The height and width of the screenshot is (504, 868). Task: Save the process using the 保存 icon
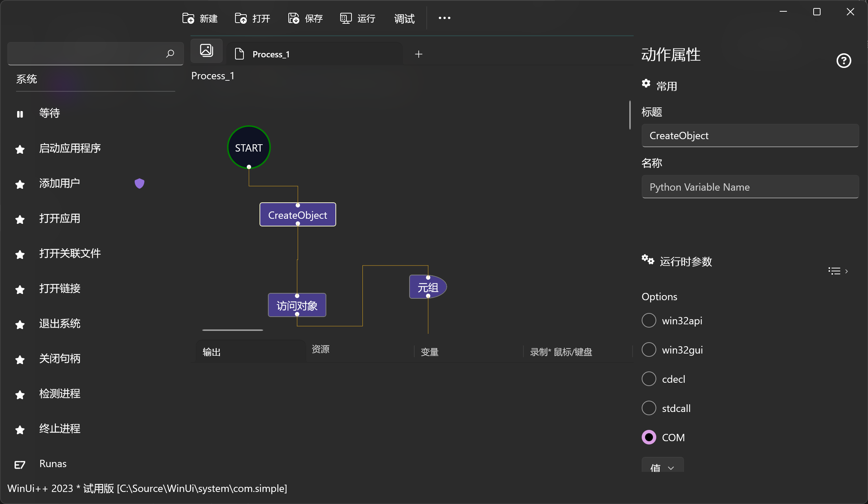tap(293, 18)
